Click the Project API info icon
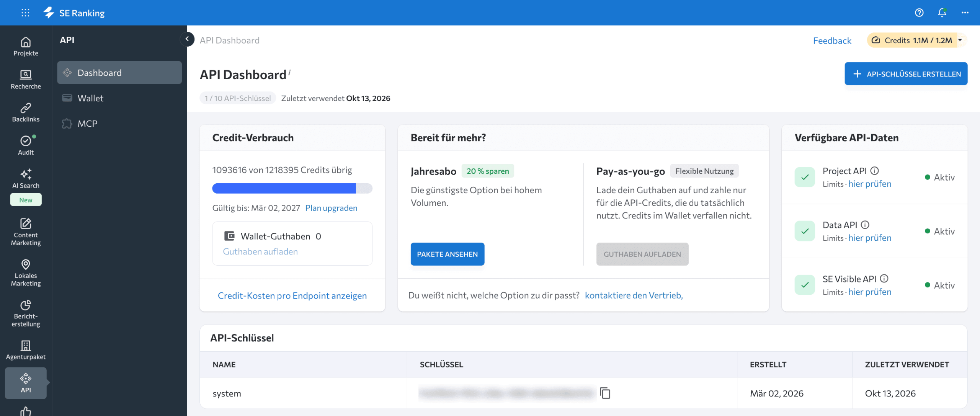 tap(875, 171)
